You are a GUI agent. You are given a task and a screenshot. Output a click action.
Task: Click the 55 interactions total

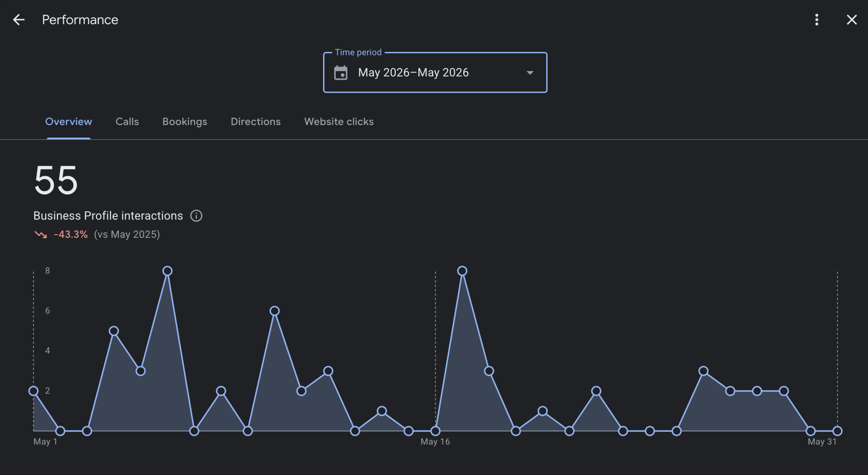pos(56,180)
